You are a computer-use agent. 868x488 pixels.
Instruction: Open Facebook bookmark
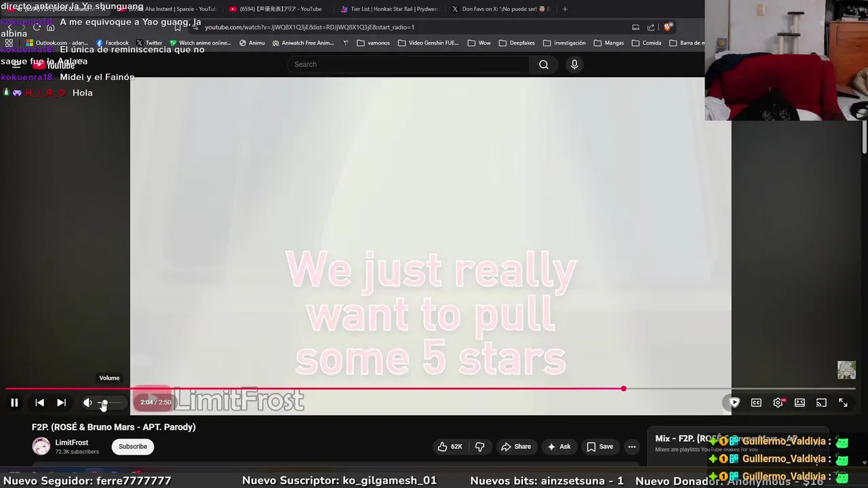click(x=112, y=43)
